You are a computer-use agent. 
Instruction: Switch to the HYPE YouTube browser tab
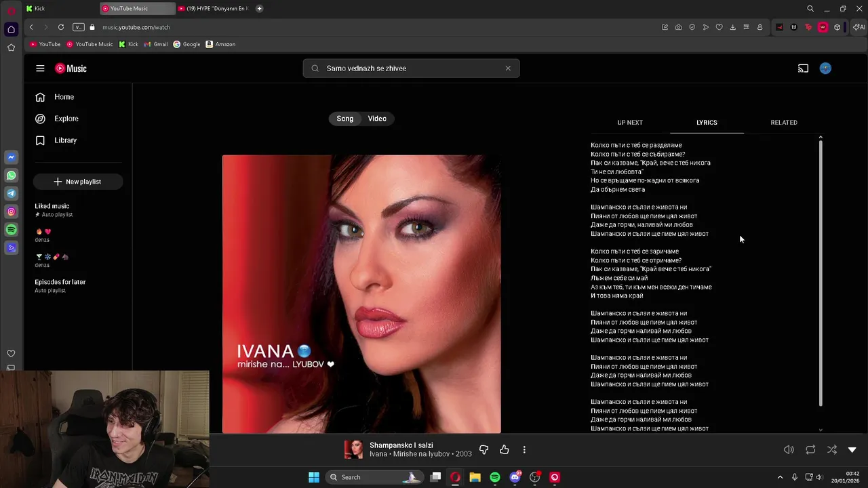click(213, 9)
